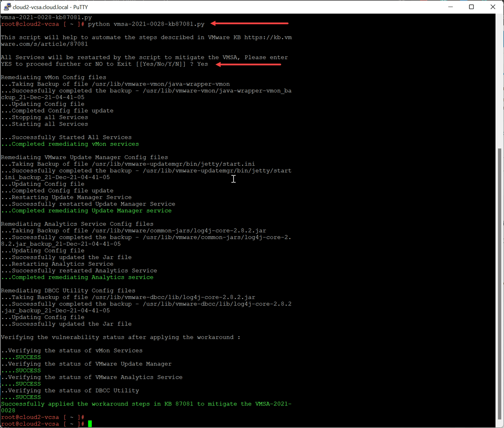Click the 'This script will help to automate' line
The height and width of the screenshot is (428, 504).
coord(146,41)
